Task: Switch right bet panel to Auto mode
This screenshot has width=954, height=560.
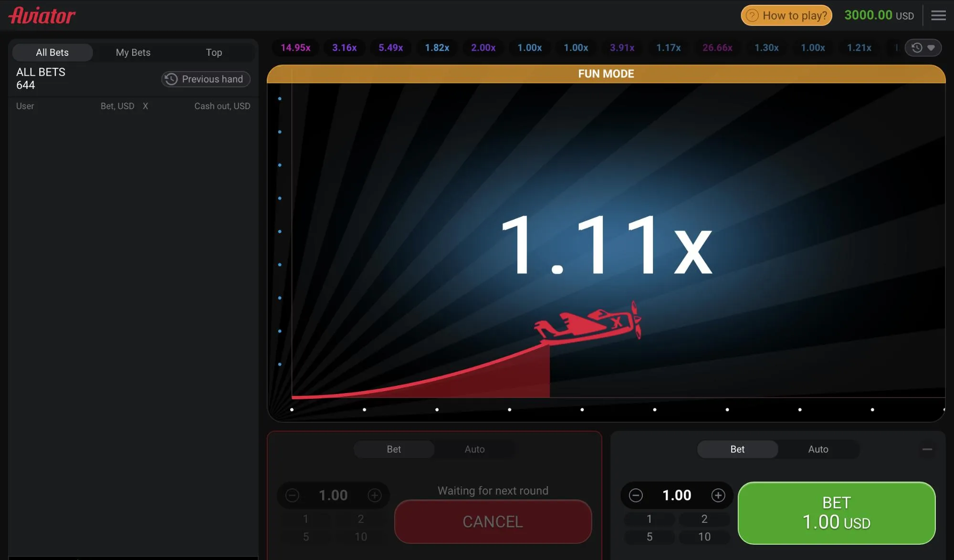Action: pyautogui.click(x=818, y=449)
